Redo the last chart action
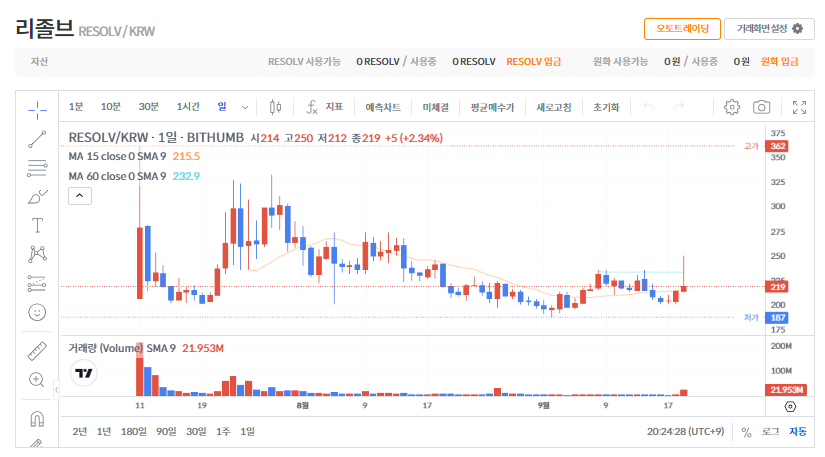 679,107
